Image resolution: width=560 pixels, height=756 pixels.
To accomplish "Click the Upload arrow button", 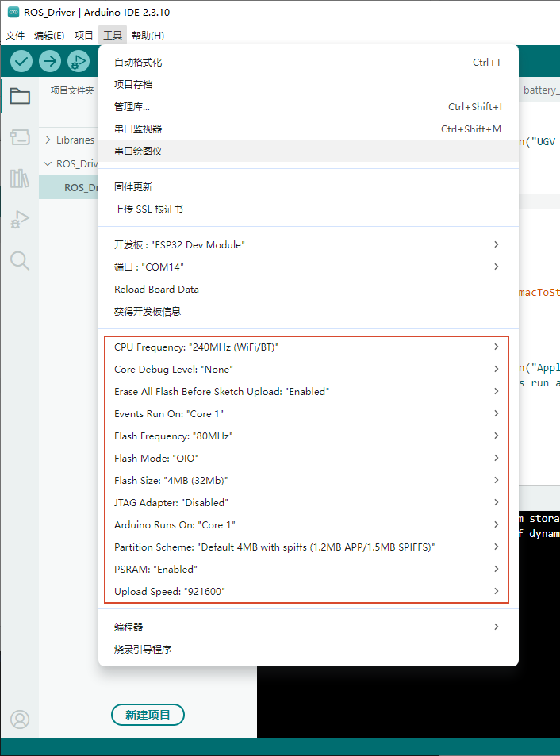I will pos(50,61).
